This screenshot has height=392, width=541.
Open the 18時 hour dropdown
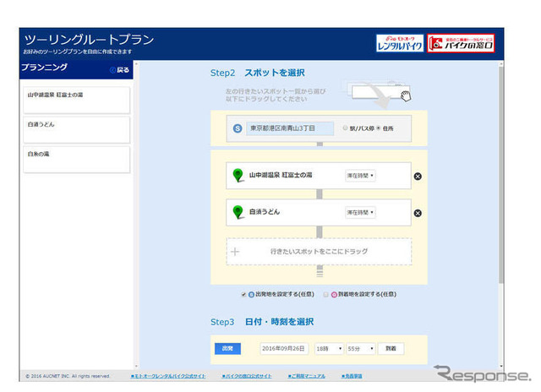[x=329, y=349]
